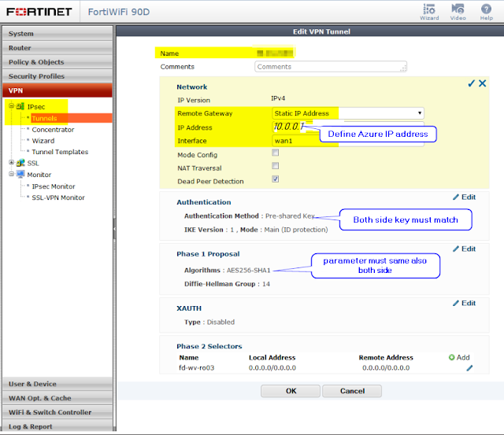The image size is (504, 435).
Task: Focus the Comments input field
Action: [331, 66]
